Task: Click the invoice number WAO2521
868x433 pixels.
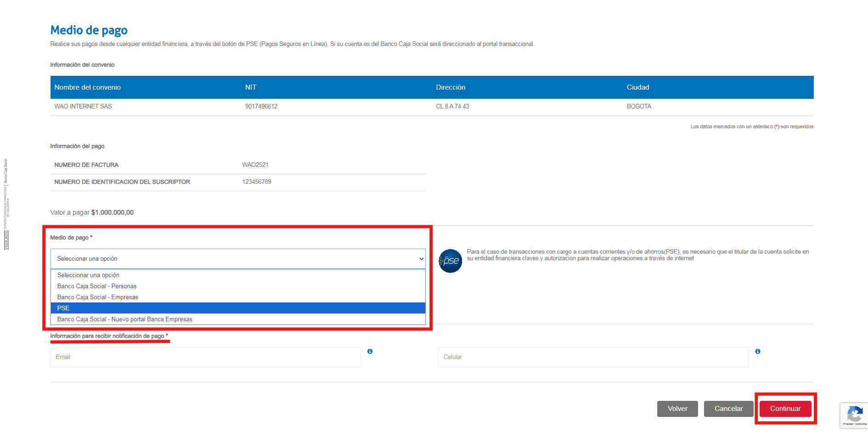Action: coord(255,165)
